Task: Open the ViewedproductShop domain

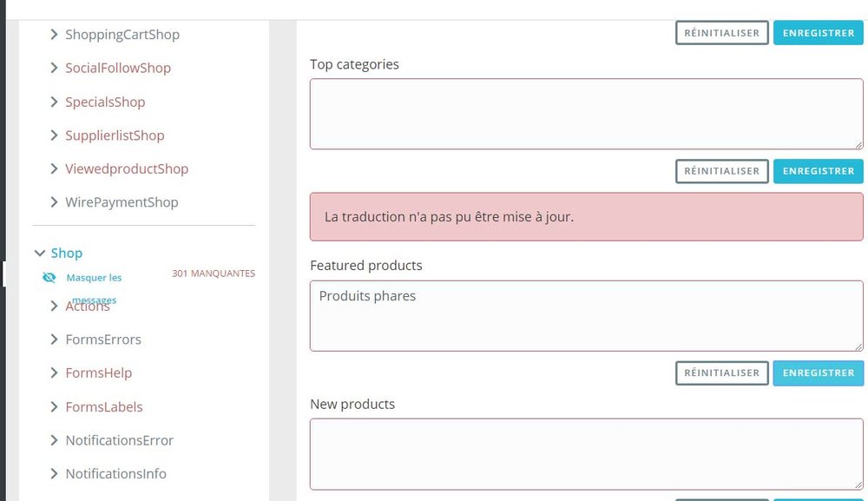Action: 127,169
